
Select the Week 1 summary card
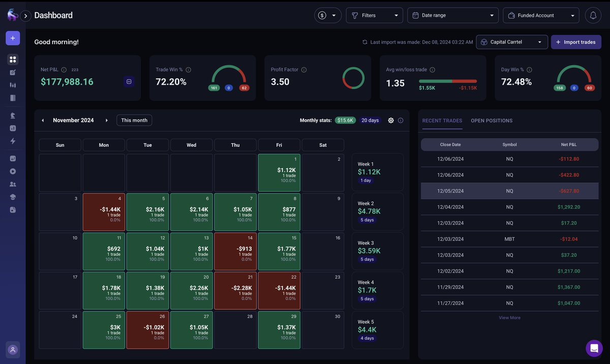(x=378, y=173)
